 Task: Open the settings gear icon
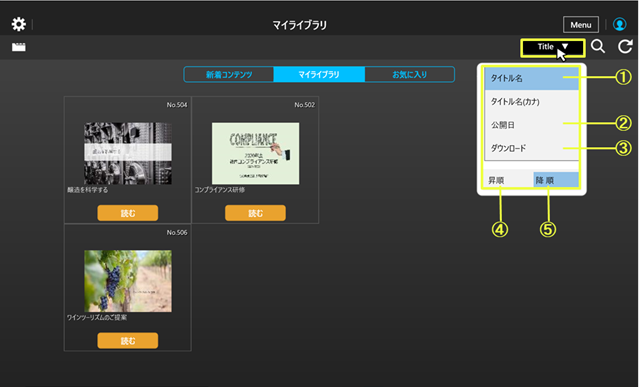[18, 24]
